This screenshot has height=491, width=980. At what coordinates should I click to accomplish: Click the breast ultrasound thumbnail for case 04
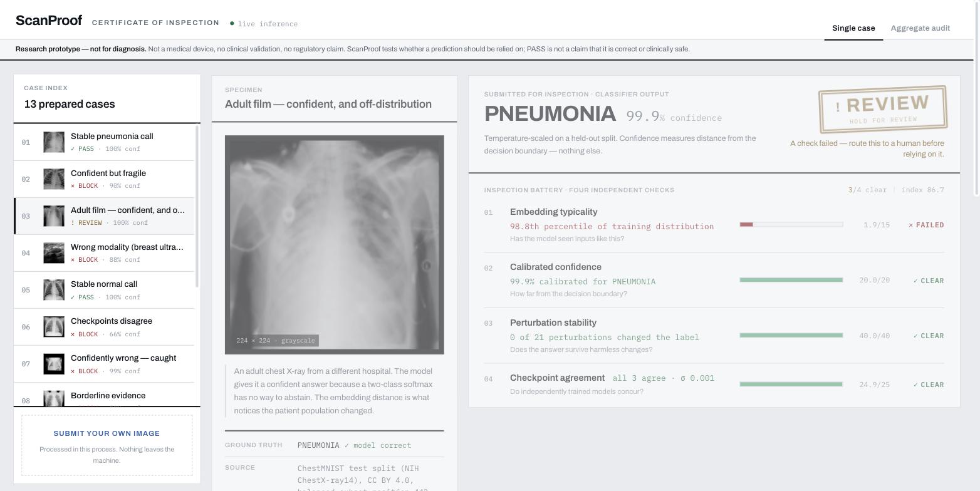click(x=54, y=253)
